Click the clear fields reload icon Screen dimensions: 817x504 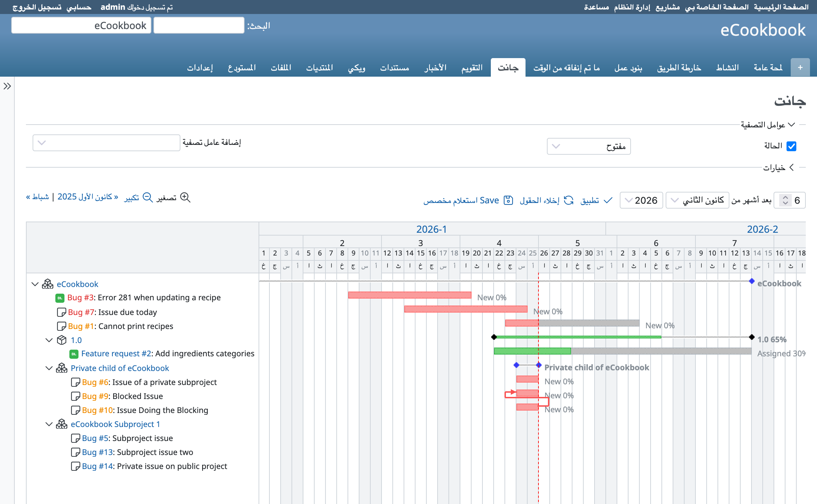pos(568,200)
